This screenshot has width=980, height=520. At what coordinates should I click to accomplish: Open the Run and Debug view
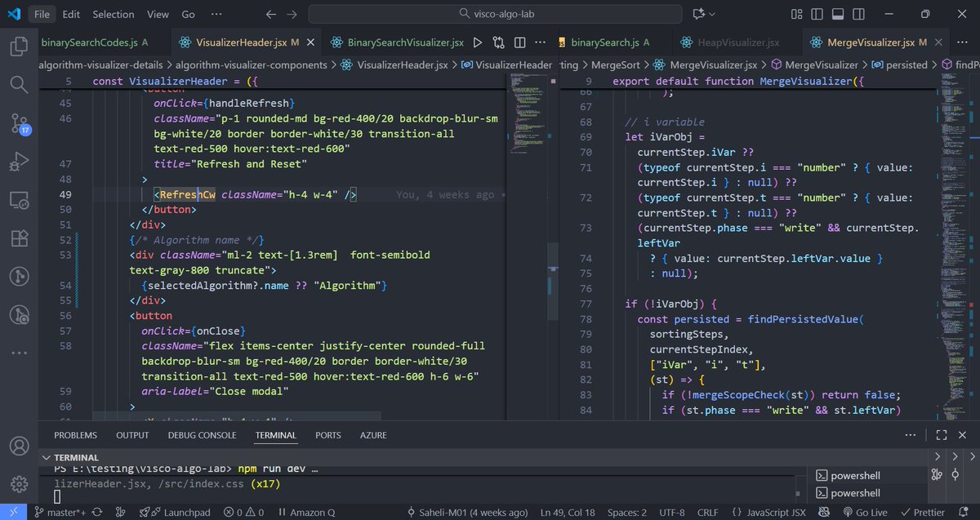coord(19,162)
